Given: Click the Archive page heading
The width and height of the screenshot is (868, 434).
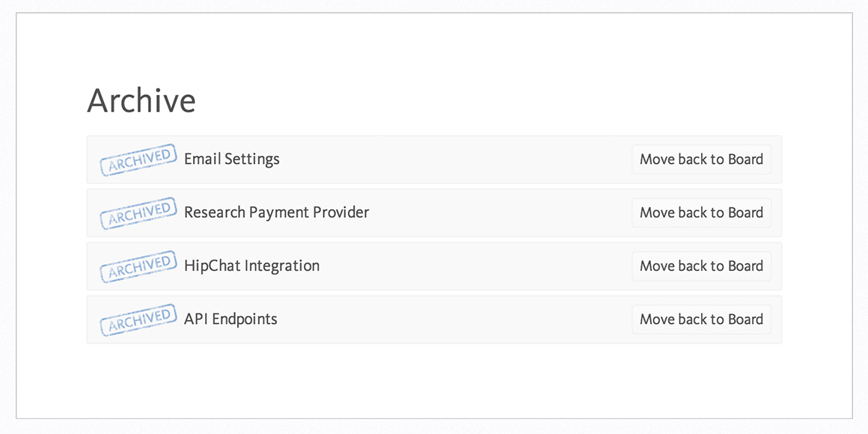Looking at the screenshot, I should point(141,101).
